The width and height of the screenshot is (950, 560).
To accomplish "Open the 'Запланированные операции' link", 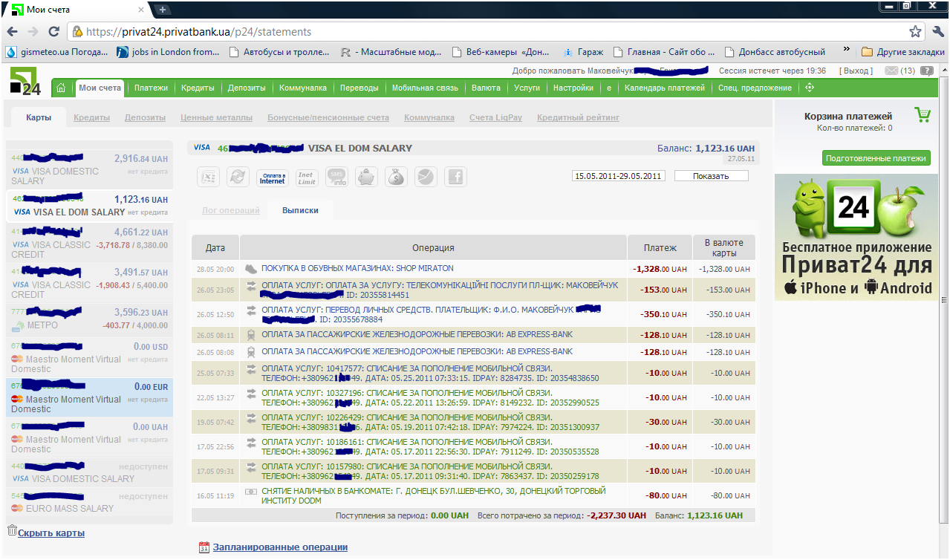I will coord(280,547).
